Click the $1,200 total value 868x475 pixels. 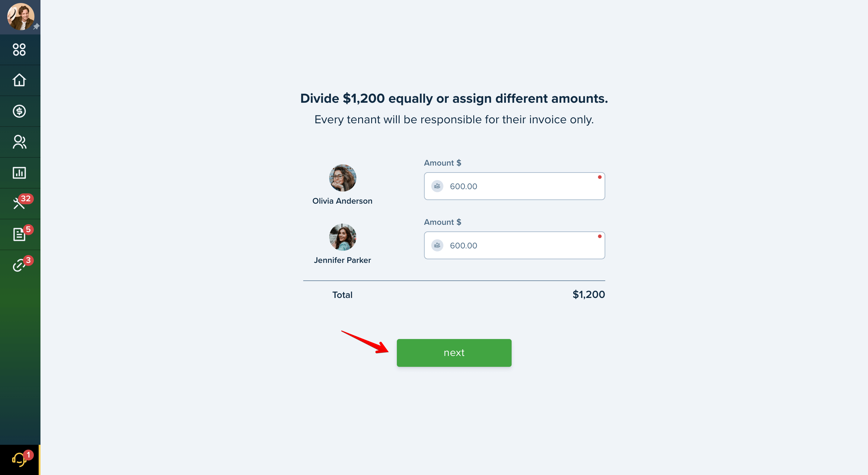click(x=588, y=295)
